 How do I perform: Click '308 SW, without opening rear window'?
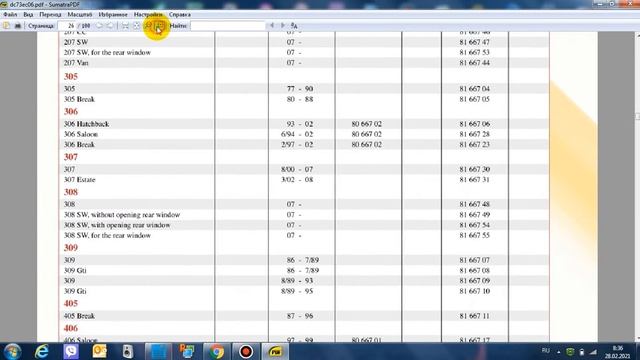[x=122, y=215]
